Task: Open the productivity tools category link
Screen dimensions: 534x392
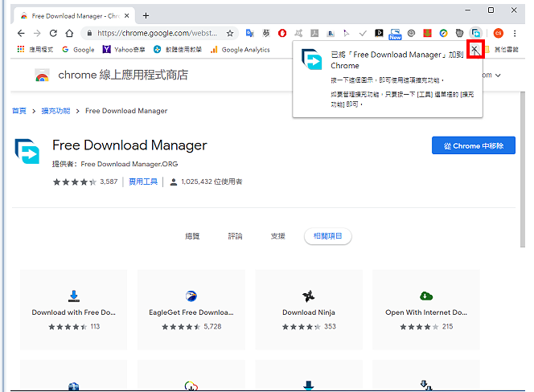Action: point(143,182)
